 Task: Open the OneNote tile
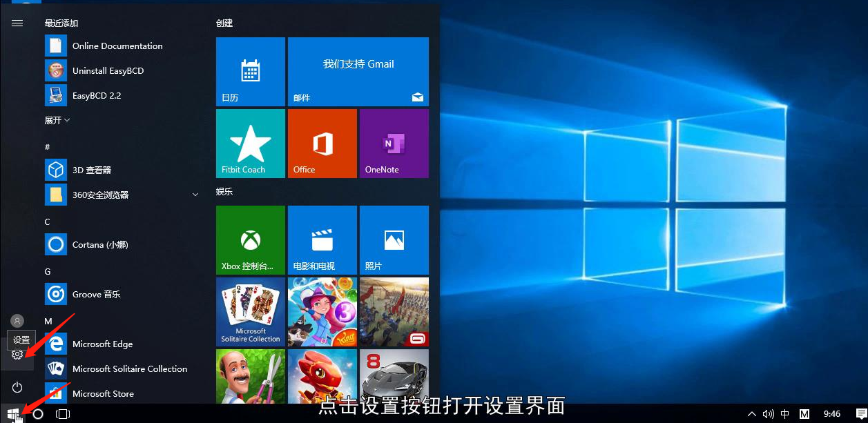coord(394,144)
